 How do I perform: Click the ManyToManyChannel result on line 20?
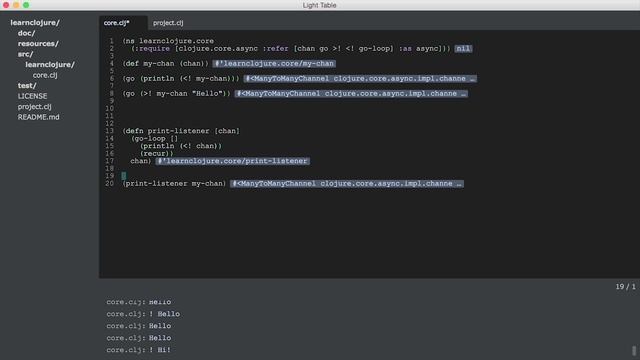pos(347,184)
